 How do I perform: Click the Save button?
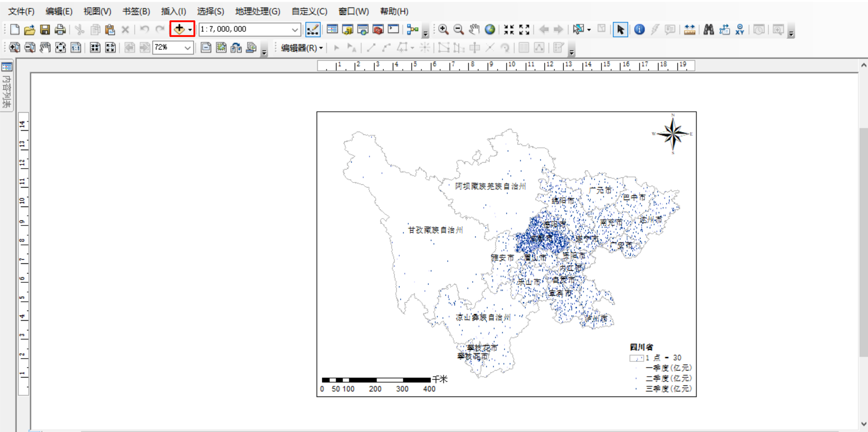pyautogui.click(x=45, y=29)
